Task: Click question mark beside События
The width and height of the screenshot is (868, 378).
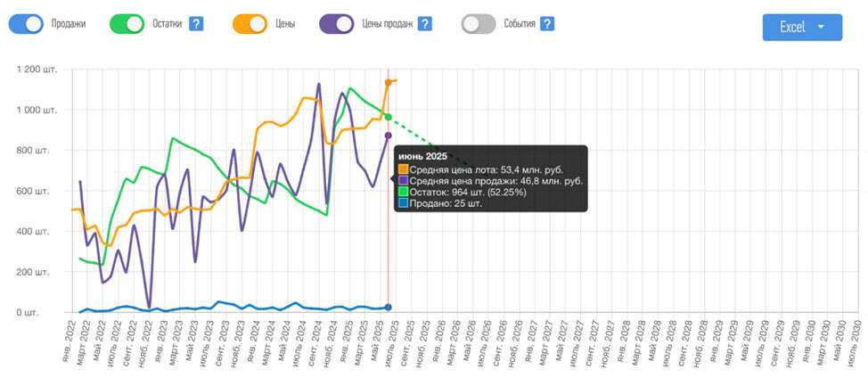Action: 547,24
